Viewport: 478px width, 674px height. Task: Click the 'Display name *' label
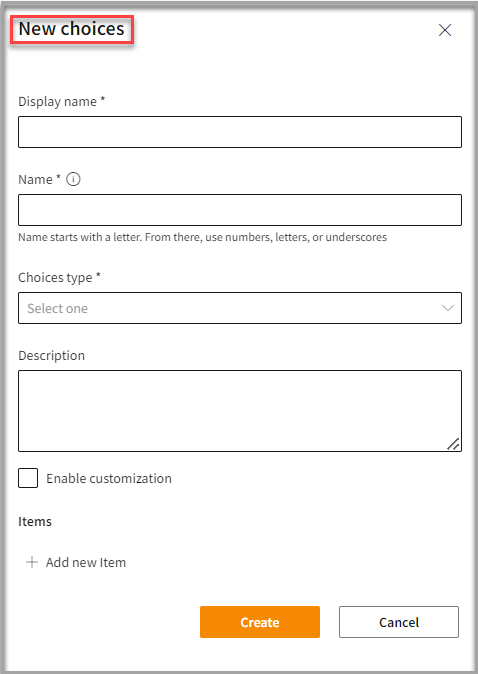pos(61,101)
